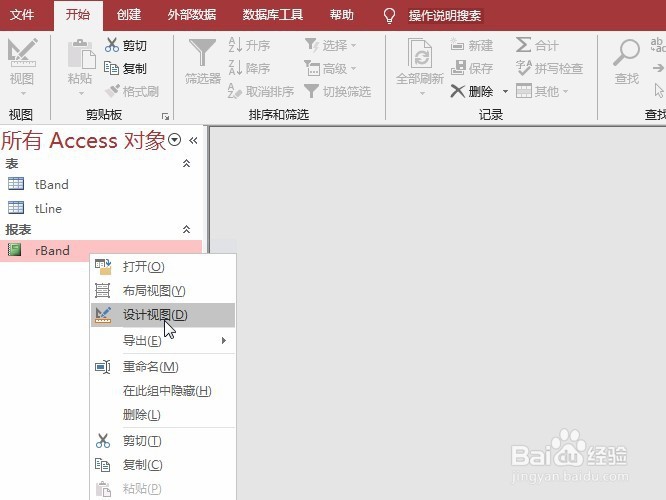This screenshot has height=500, width=666.
Task: Expand the 全部刷新 dropdown arrow
Action: [x=422, y=93]
